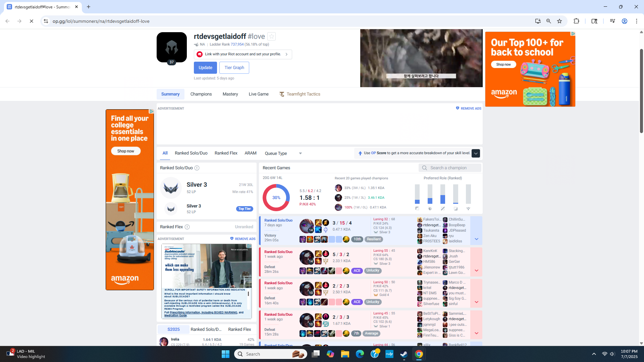Image resolution: width=644 pixels, height=362 pixels.
Task: Click the Chrome extensions puzzle icon
Action: [576, 21]
